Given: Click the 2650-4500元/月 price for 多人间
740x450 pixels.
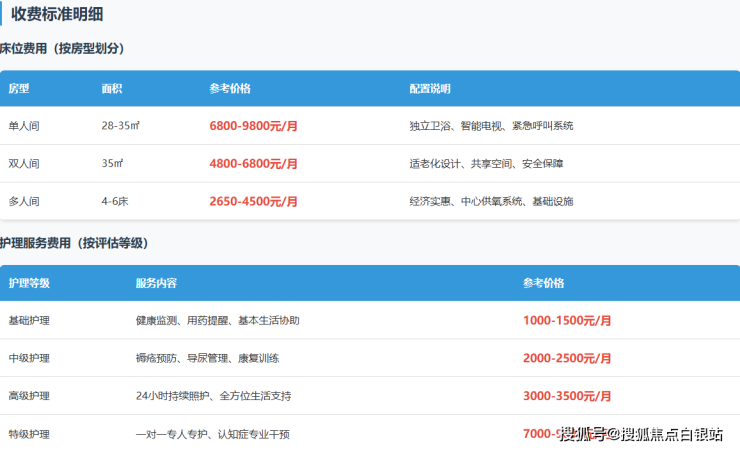Looking at the screenshot, I should pyautogui.click(x=254, y=201).
